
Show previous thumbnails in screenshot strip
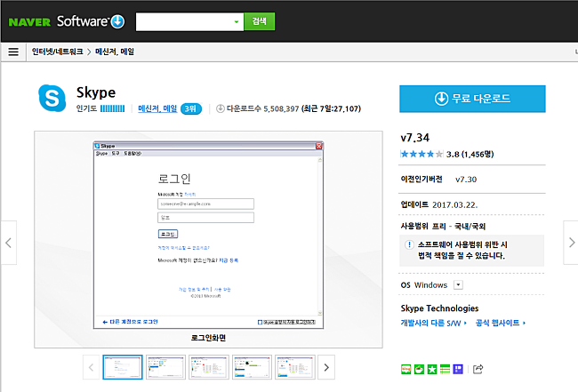pos(91,367)
